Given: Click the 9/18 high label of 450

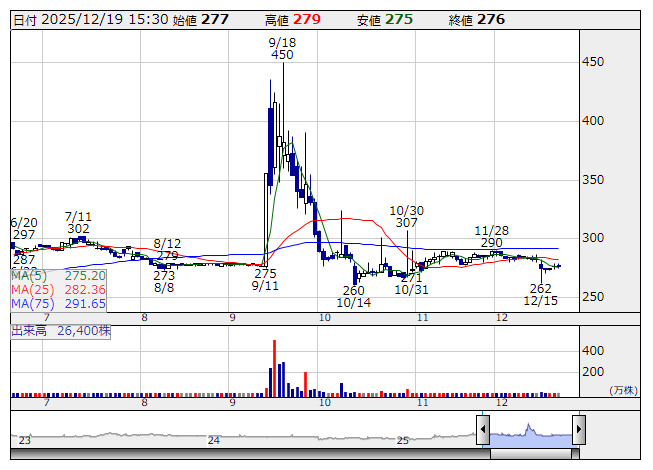Looking at the screenshot, I should coord(282,48).
